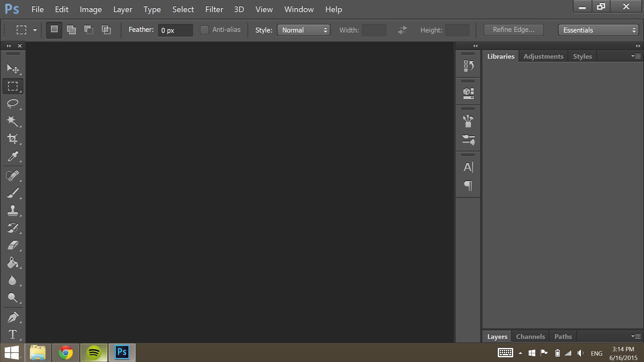
Task: Select the Pen tool
Action: [x=12, y=317]
